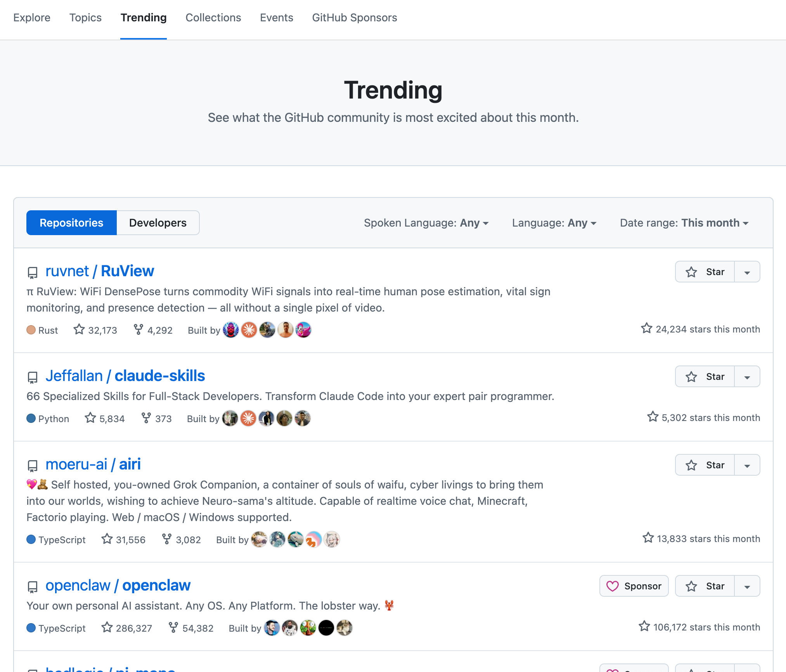Star the Jeffallan/claude-skills repository

pyautogui.click(x=704, y=376)
